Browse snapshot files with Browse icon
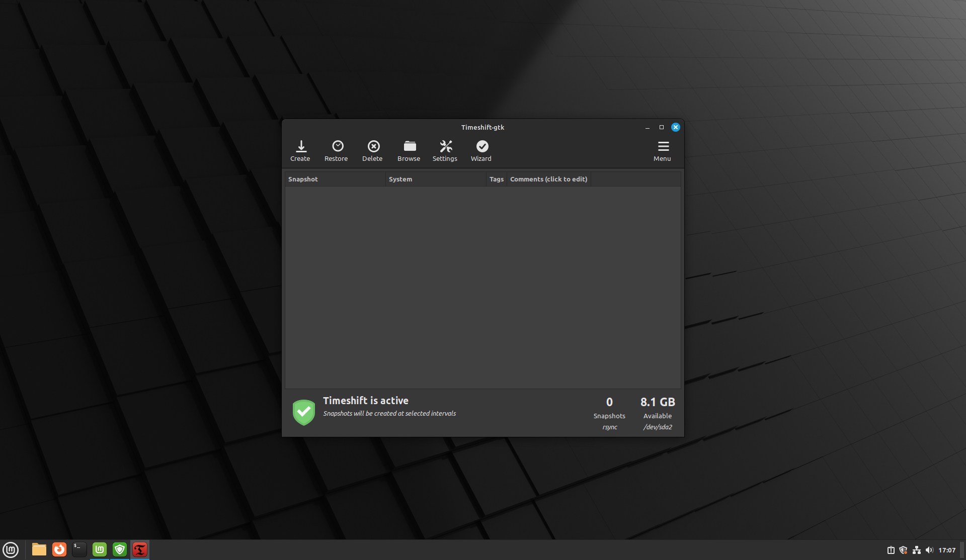The height and width of the screenshot is (560, 966). pyautogui.click(x=409, y=151)
